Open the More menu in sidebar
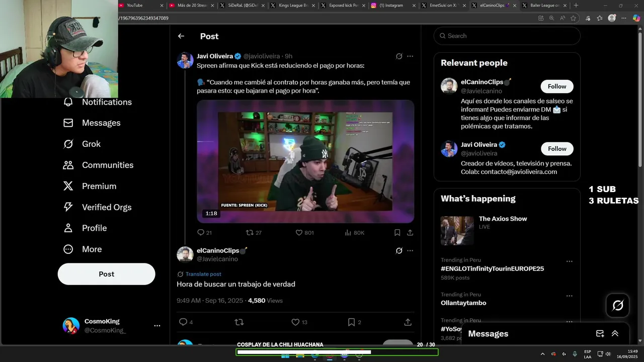644x362 pixels. point(83,249)
